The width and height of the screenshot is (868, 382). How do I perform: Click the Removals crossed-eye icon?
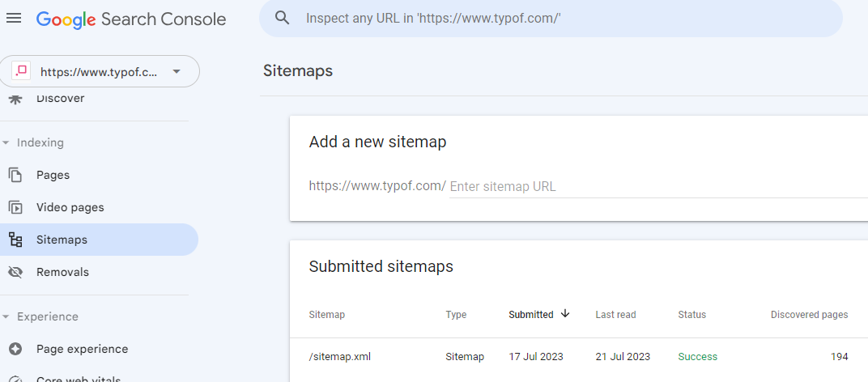(x=15, y=273)
